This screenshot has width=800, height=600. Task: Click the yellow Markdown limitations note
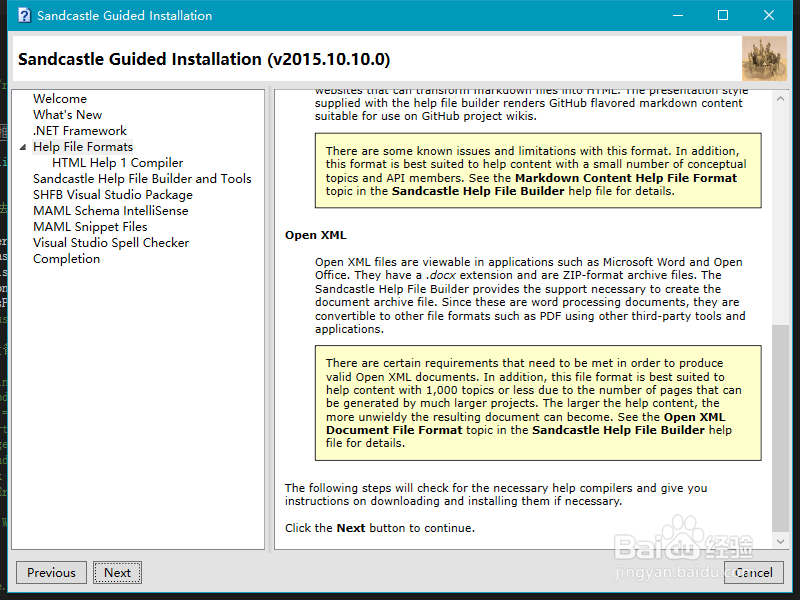pyautogui.click(x=538, y=170)
